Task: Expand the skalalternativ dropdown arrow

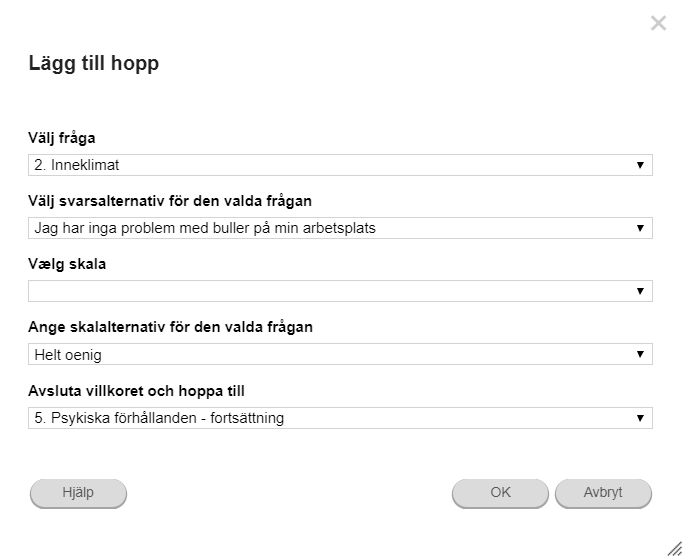Action: point(640,354)
